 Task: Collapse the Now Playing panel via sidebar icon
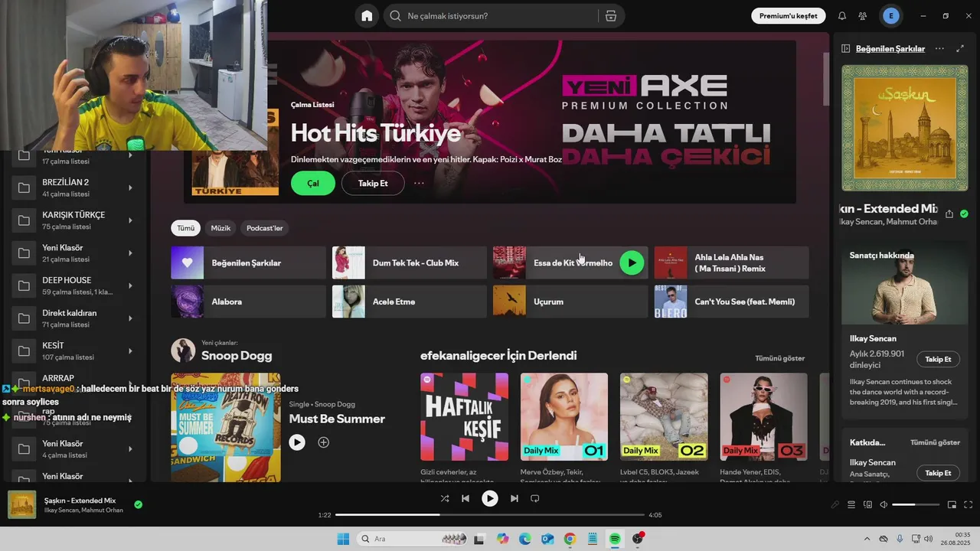846,48
